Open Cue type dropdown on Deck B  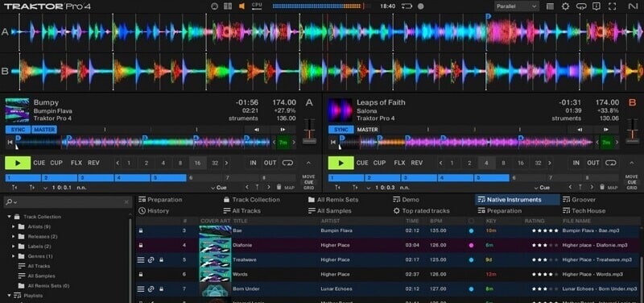tap(542, 188)
